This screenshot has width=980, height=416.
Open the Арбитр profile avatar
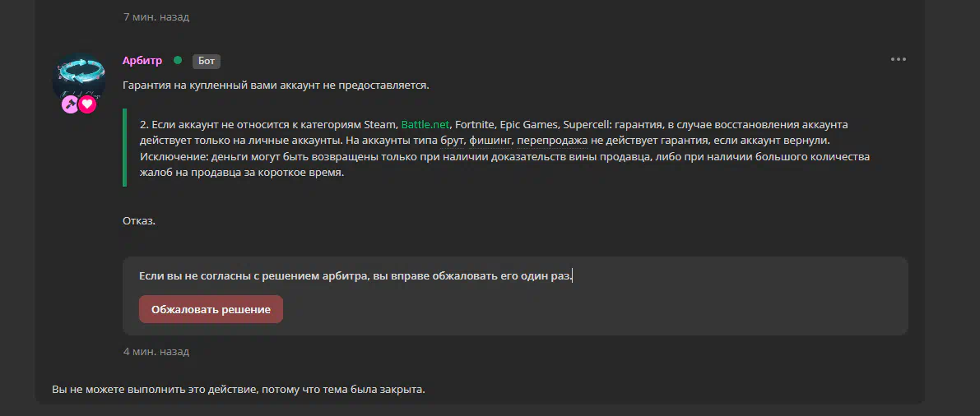tap(79, 77)
